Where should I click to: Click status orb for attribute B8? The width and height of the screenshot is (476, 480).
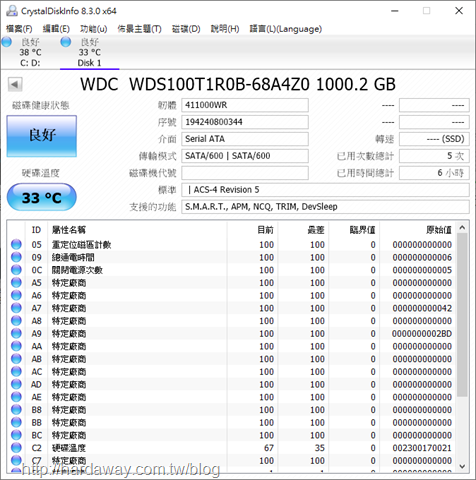pyautogui.click(x=16, y=409)
